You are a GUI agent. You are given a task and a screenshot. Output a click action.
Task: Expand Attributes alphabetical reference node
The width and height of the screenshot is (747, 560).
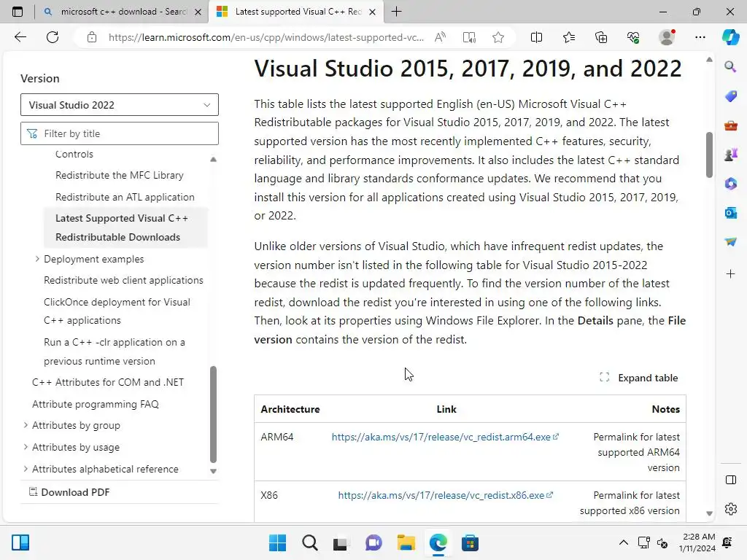click(26, 469)
